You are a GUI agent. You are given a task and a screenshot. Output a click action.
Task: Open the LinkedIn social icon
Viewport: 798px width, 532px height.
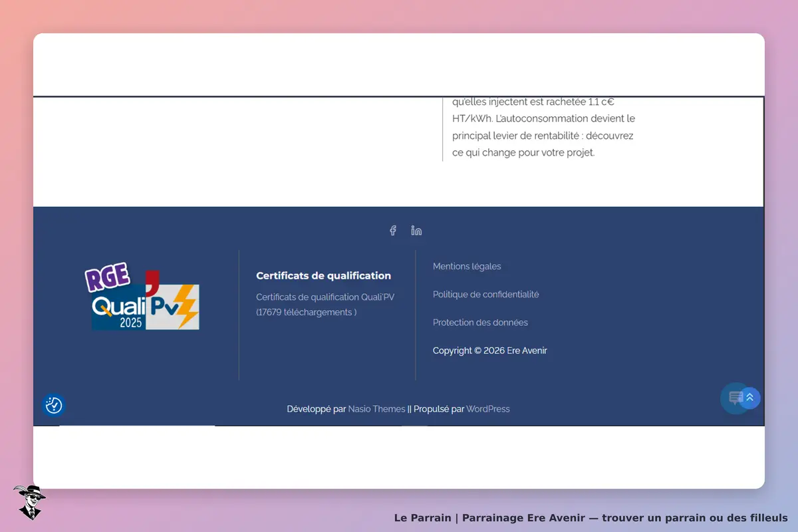click(x=416, y=231)
